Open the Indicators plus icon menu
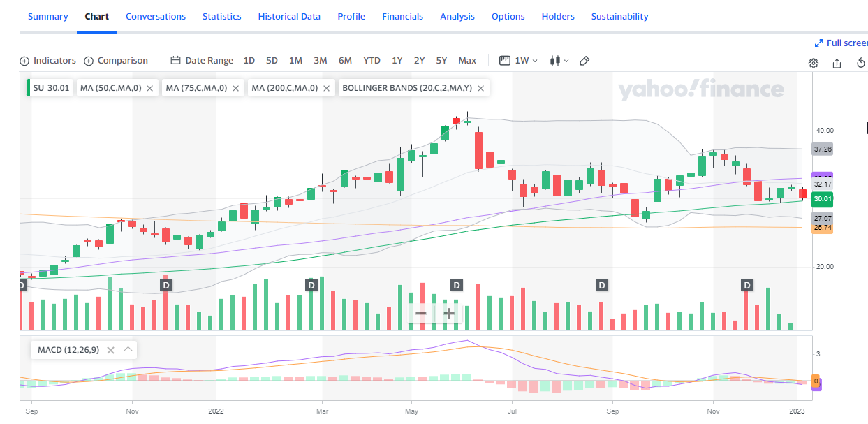Viewport: 868px width, 424px height. 25,61
